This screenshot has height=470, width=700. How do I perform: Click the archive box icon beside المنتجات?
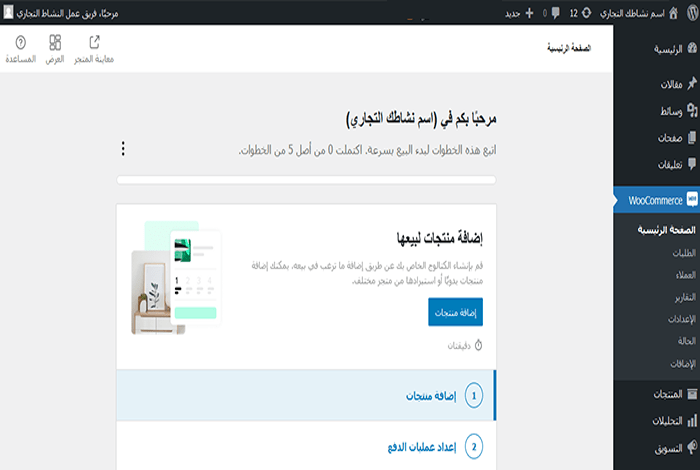pos(692,394)
